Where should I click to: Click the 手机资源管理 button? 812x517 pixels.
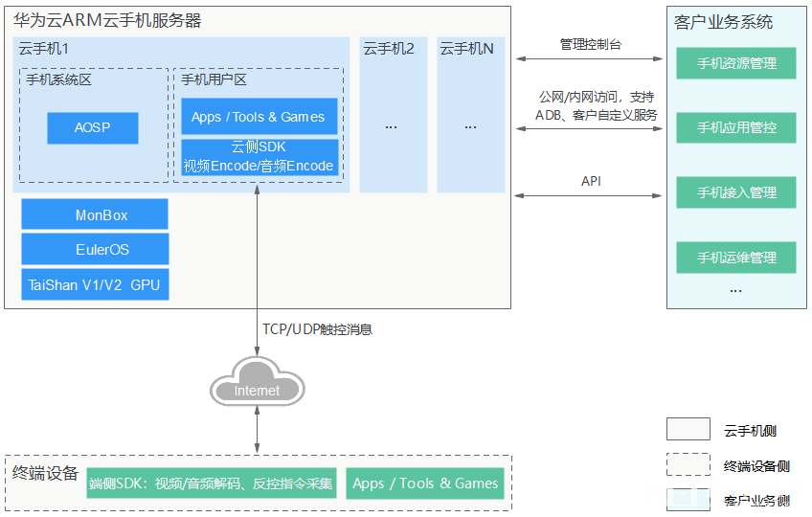[x=735, y=63]
